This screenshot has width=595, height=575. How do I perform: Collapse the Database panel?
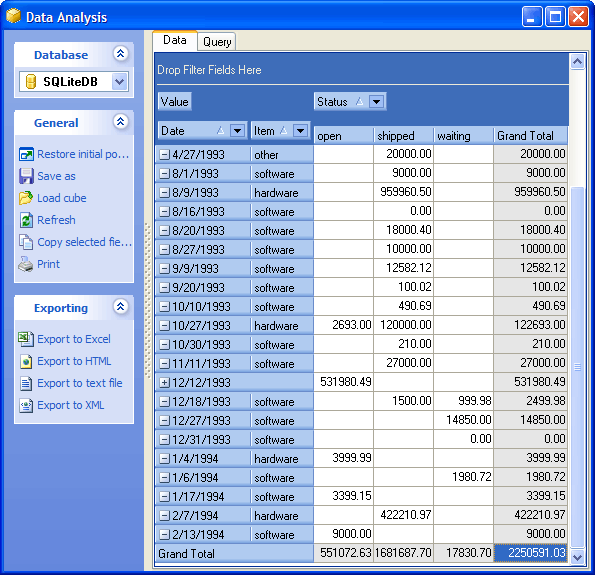[x=120, y=54]
